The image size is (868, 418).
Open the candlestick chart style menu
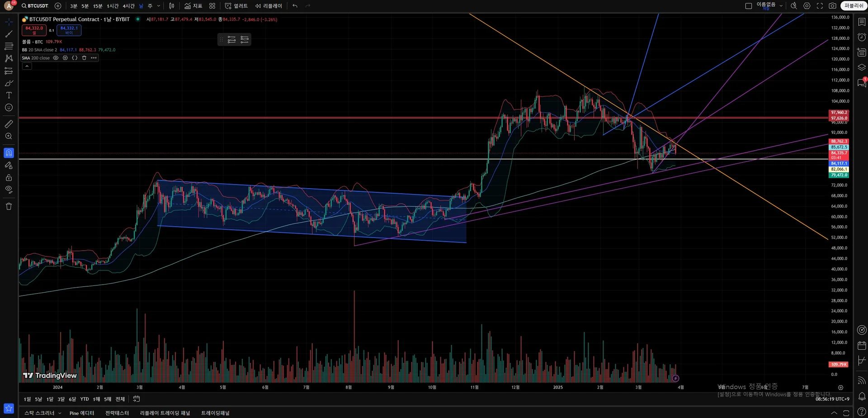coord(171,6)
